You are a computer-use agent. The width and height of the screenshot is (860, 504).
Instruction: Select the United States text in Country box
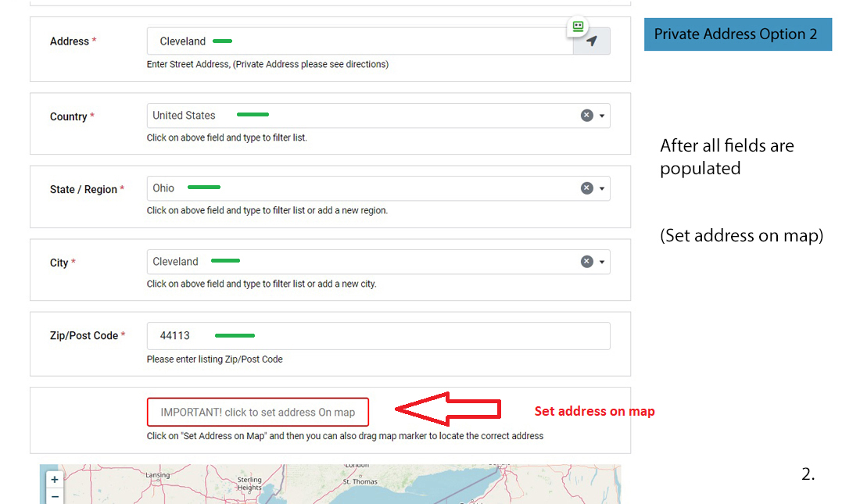click(184, 116)
